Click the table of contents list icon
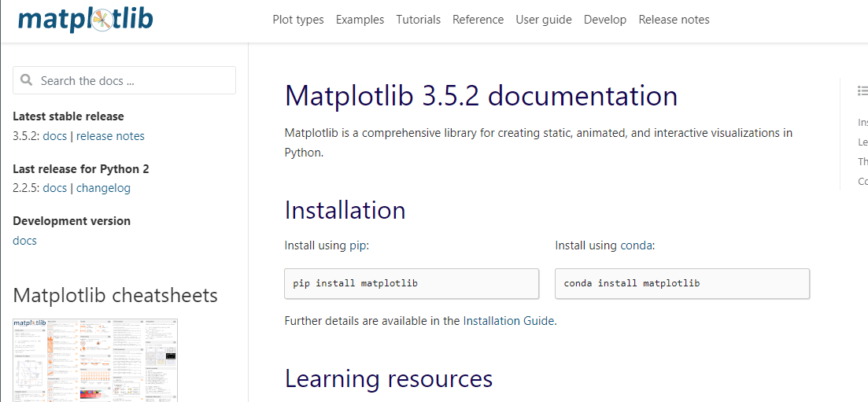The image size is (868, 402). (x=862, y=90)
